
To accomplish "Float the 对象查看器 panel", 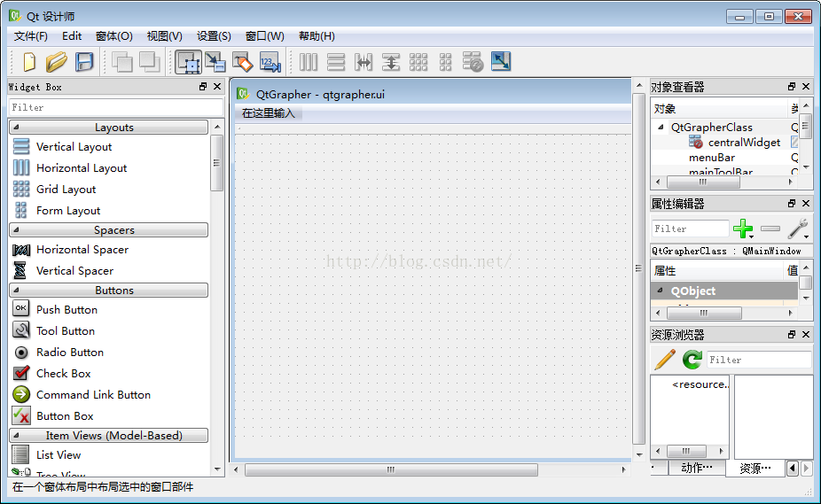I will click(x=792, y=87).
